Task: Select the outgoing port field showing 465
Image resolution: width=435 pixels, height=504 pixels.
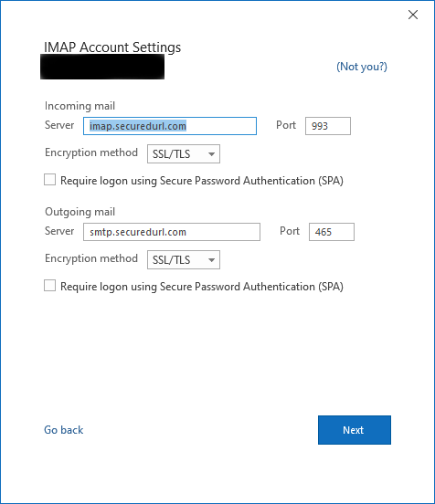Action: pos(332,232)
